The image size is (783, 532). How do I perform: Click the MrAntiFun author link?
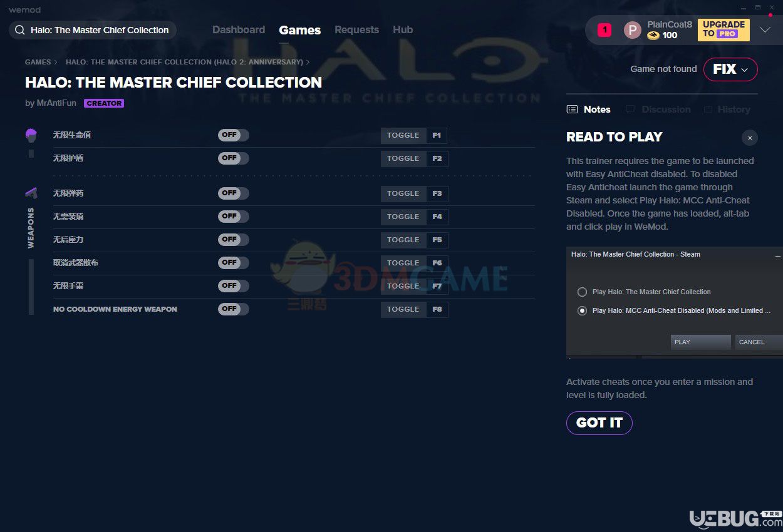(56, 103)
